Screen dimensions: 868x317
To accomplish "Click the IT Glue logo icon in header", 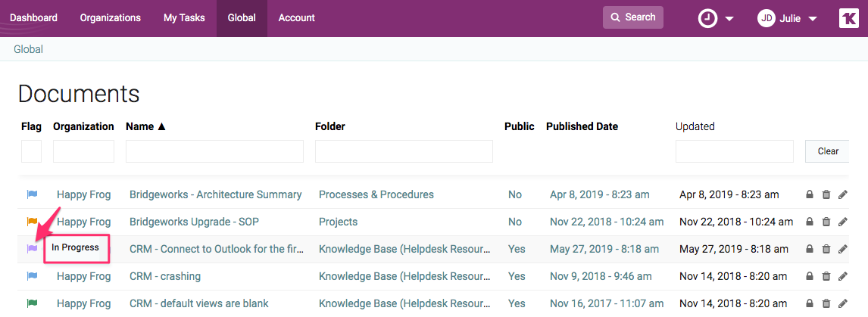I will [849, 18].
